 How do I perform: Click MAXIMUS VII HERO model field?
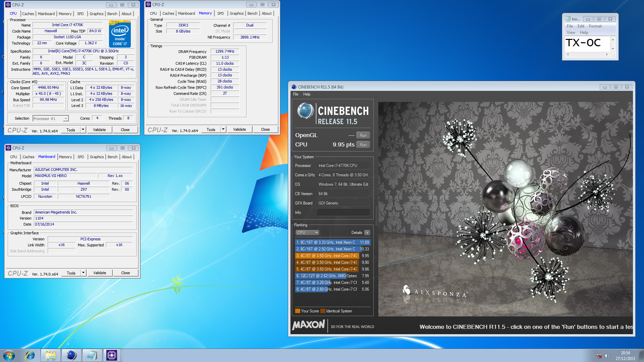[65, 176]
